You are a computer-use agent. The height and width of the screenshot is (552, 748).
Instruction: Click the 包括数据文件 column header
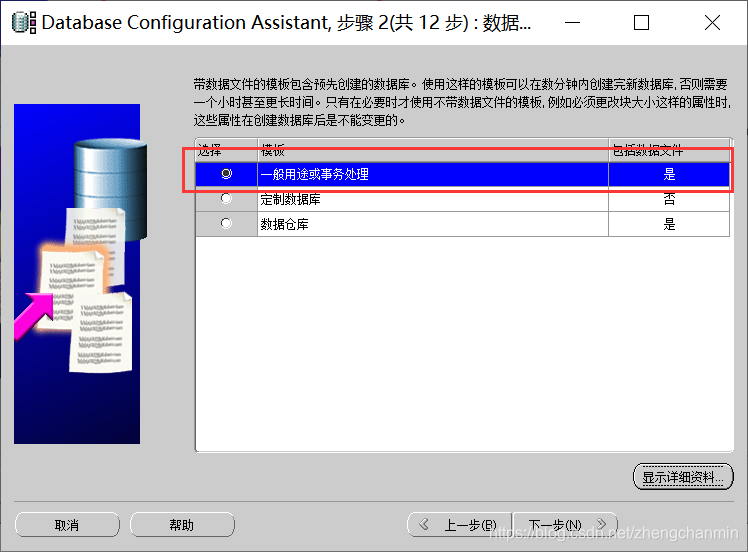[x=669, y=150]
